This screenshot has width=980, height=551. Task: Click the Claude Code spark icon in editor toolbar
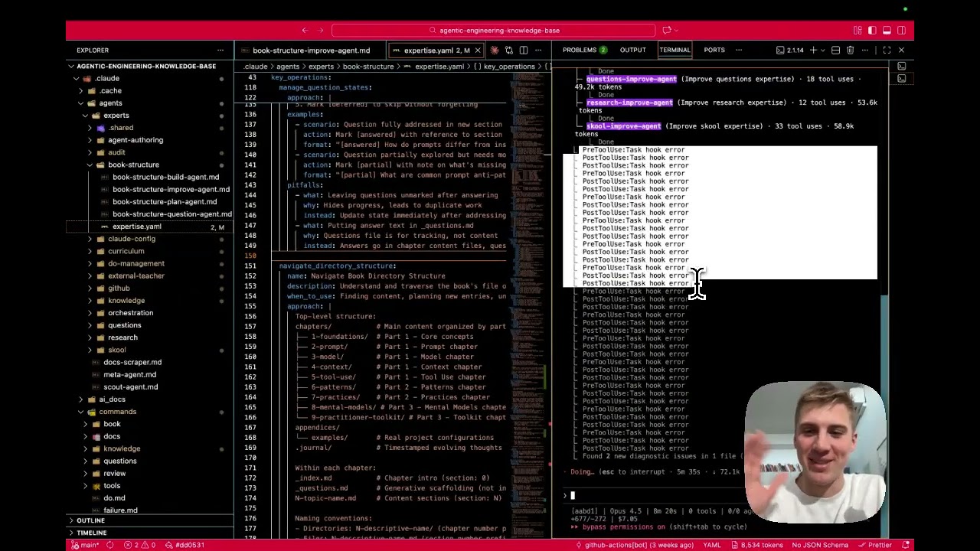click(495, 51)
